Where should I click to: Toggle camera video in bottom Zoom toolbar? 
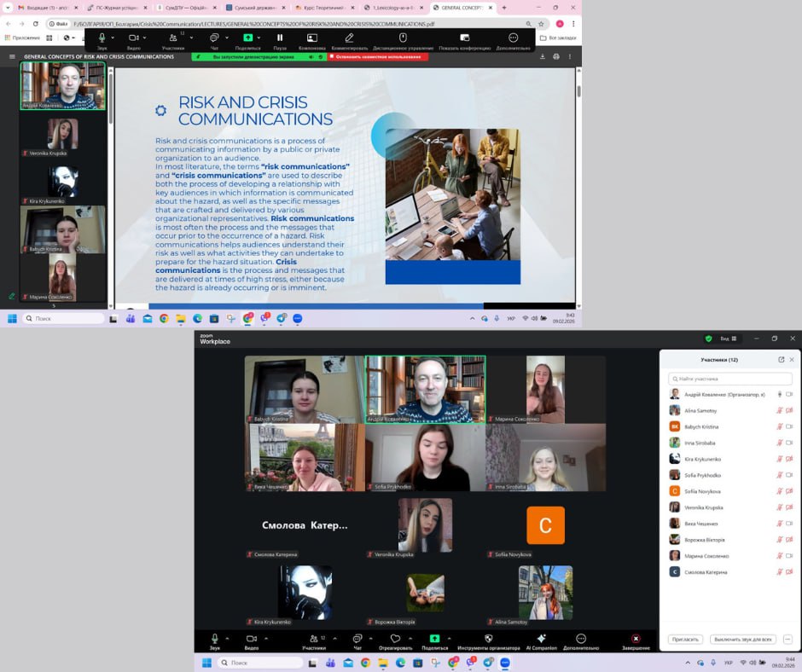click(x=252, y=639)
